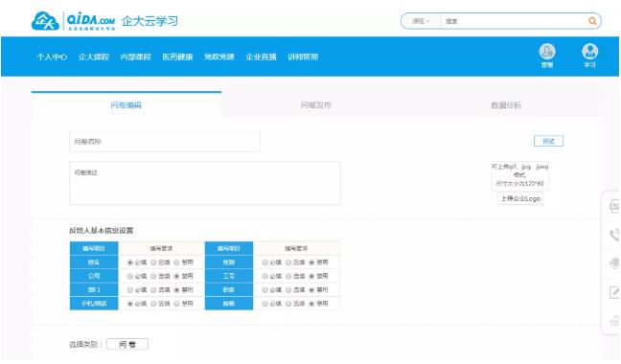Select 选填 for the 邮箱 row

click(x=288, y=304)
